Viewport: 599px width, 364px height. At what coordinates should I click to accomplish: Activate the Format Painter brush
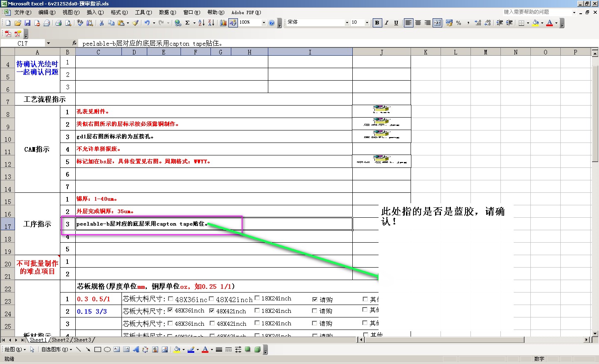click(x=136, y=23)
